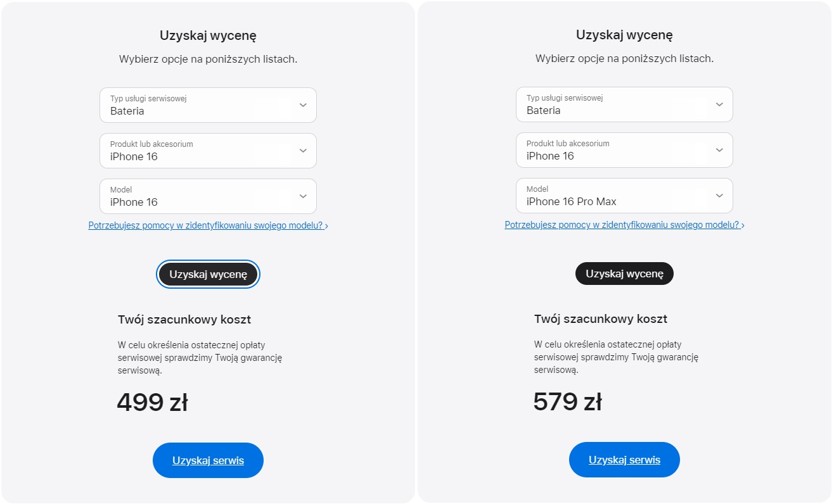
Task: Click the Typ usługi serwisowej chevron in the 579 zł card
Action: pyautogui.click(x=719, y=104)
